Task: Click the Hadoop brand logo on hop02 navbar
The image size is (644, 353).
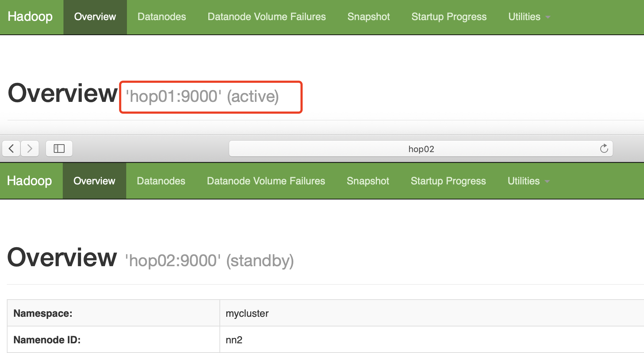Action: [30, 180]
